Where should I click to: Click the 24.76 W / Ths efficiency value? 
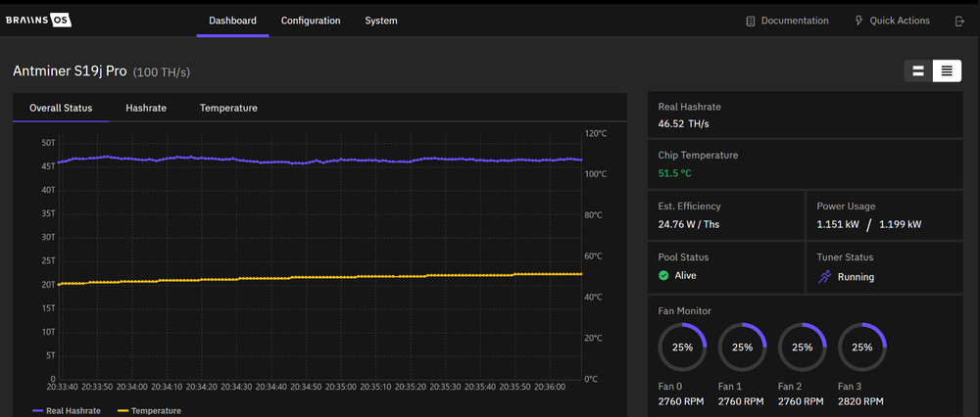click(x=689, y=224)
